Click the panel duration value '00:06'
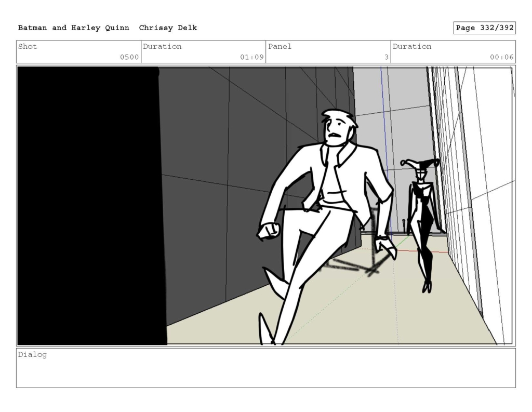 (x=501, y=57)
